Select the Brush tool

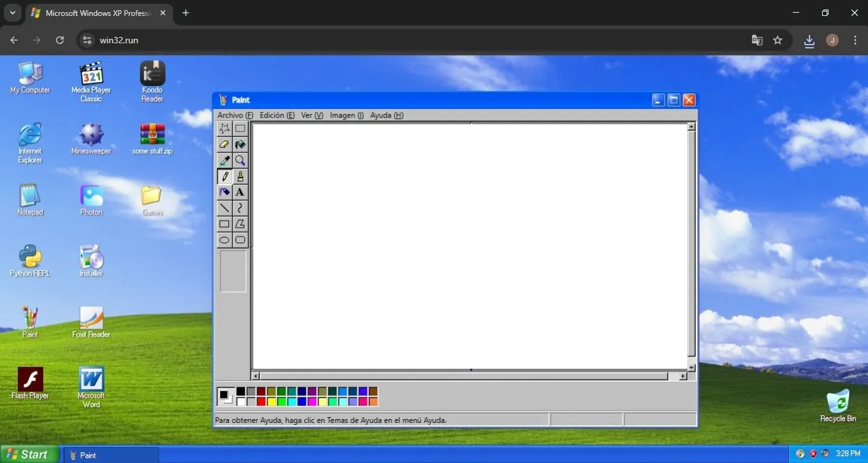(x=240, y=176)
